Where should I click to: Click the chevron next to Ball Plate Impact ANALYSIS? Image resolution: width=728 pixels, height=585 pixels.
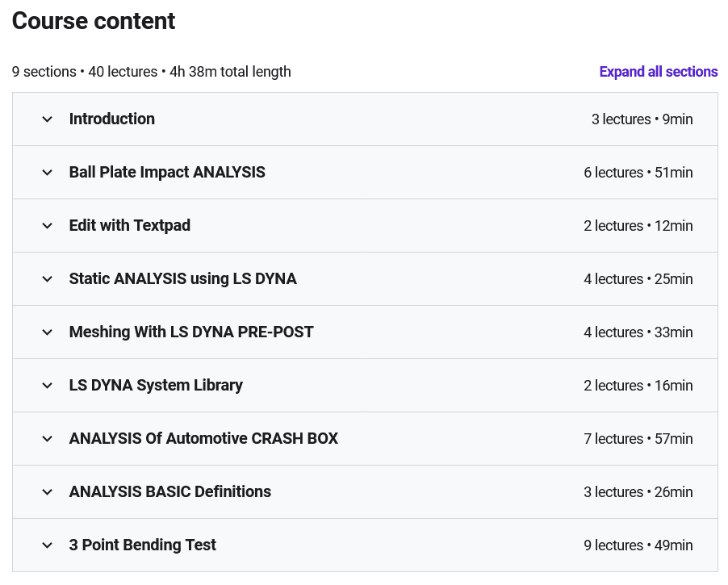48,173
